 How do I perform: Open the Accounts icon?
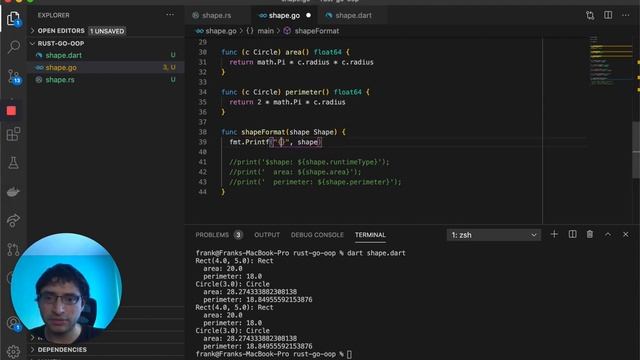[x=13, y=323]
